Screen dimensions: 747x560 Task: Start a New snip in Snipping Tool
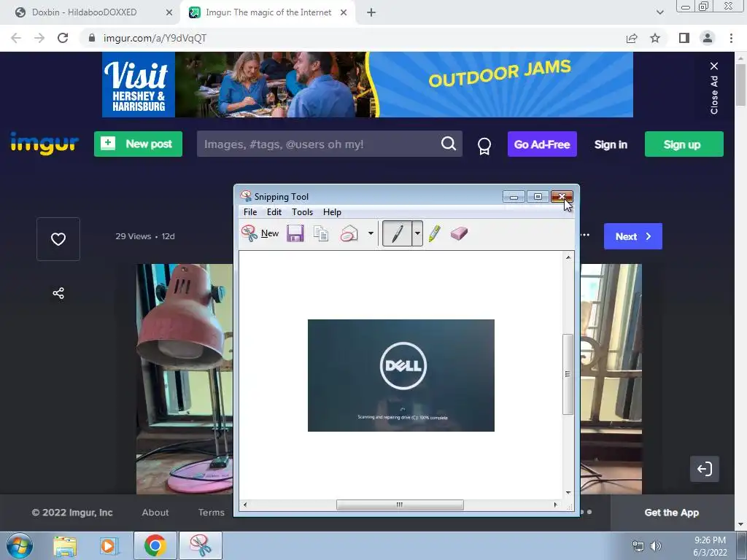260,233
